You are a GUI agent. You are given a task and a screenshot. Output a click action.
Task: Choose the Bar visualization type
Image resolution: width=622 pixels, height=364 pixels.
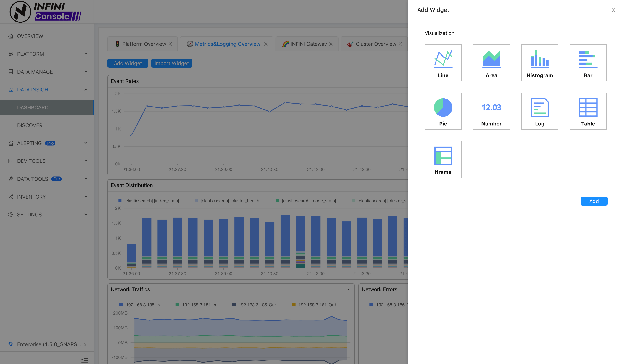588,63
